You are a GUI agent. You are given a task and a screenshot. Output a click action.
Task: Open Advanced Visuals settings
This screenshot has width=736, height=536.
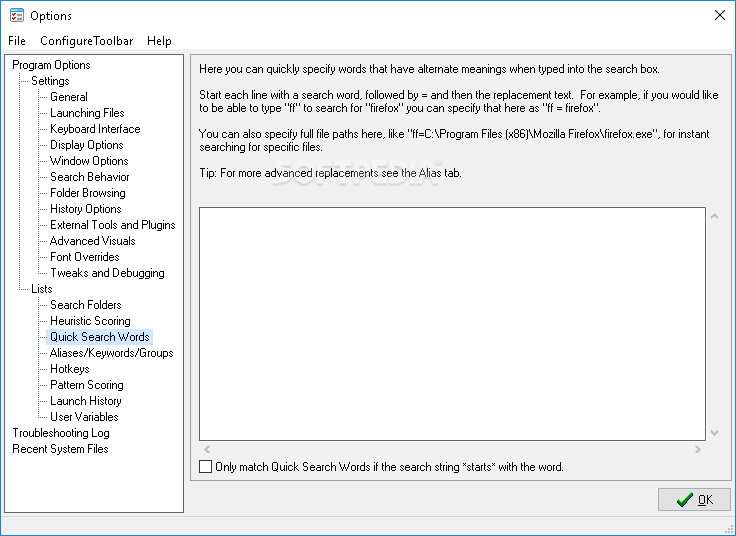92,240
